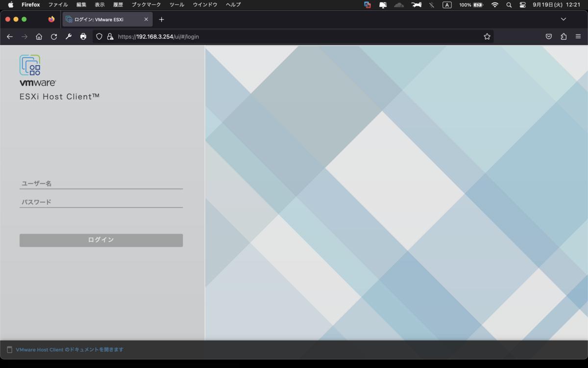Open the Pocket save icon
The width and height of the screenshot is (588, 368).
[x=549, y=36]
